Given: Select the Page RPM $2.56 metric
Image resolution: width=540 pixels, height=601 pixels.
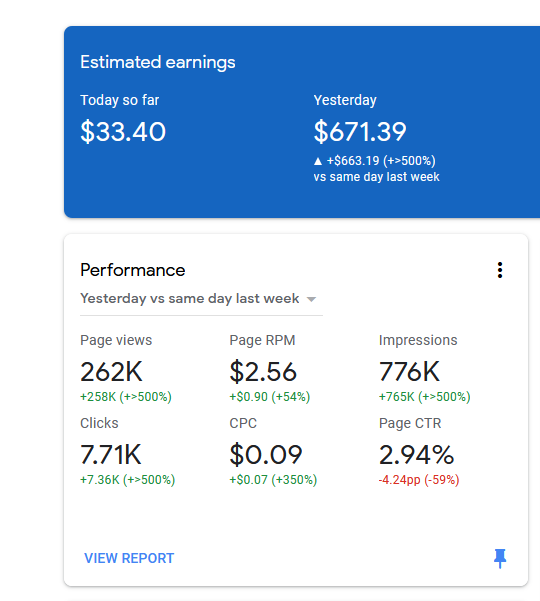Looking at the screenshot, I should coord(263,372).
